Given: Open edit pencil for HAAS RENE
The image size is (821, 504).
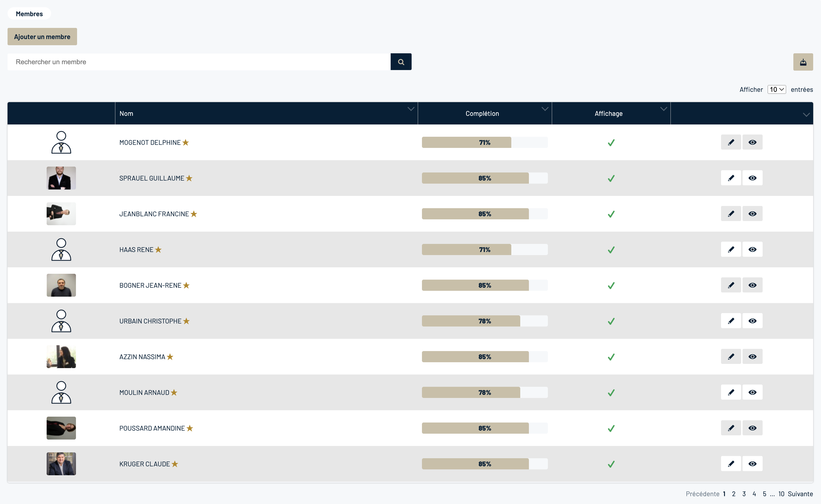Looking at the screenshot, I should (731, 249).
